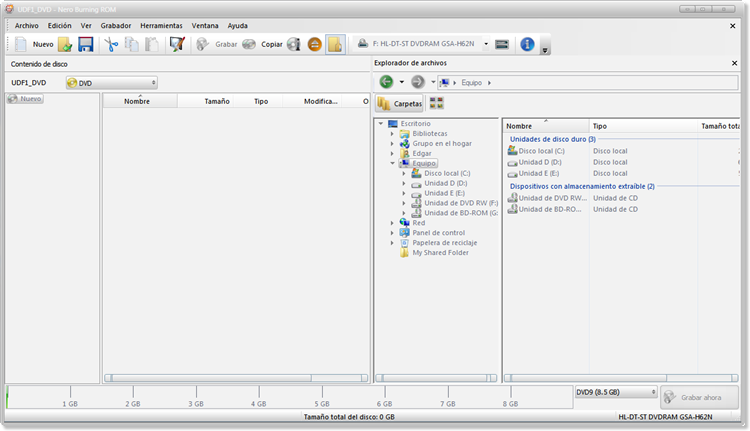Change view mode with thumbnails icon

(436, 103)
